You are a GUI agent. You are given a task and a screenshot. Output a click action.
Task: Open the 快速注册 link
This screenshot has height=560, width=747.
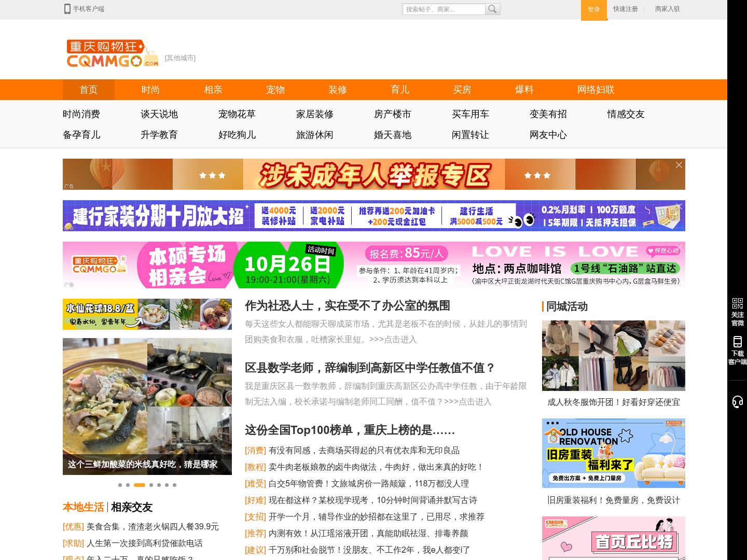click(625, 9)
